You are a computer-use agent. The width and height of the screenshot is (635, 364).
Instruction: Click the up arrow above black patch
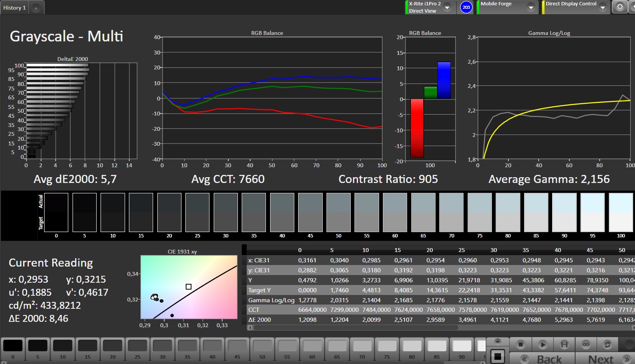tap(498, 341)
